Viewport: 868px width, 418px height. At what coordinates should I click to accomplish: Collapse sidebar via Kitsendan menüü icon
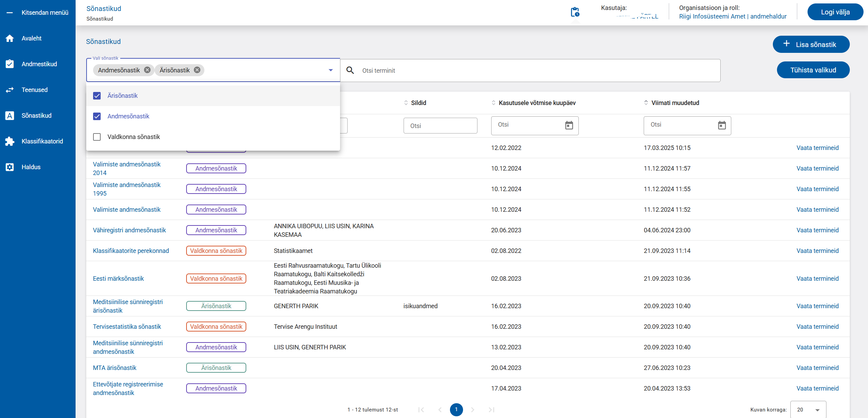coord(10,13)
